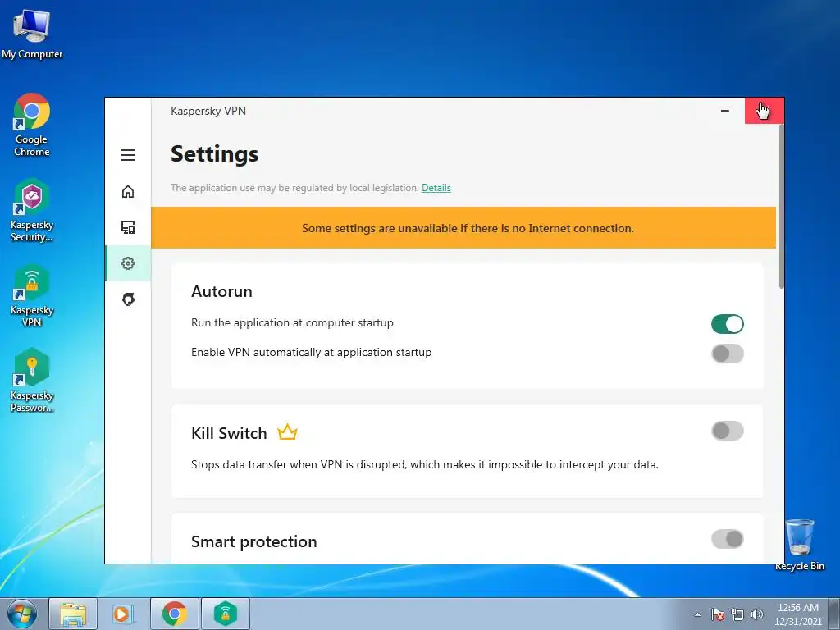This screenshot has width=840, height=630.
Task: Show hidden system tray icons
Action: click(x=697, y=614)
